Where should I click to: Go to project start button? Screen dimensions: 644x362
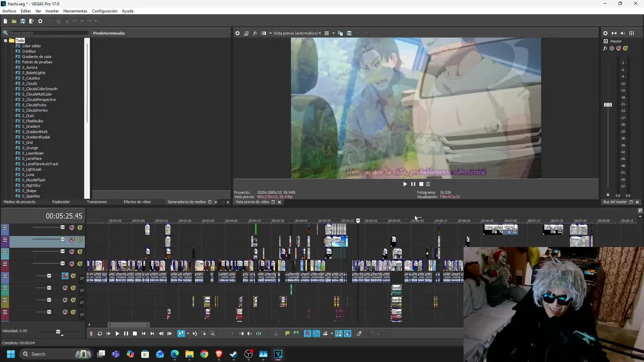[143, 333]
